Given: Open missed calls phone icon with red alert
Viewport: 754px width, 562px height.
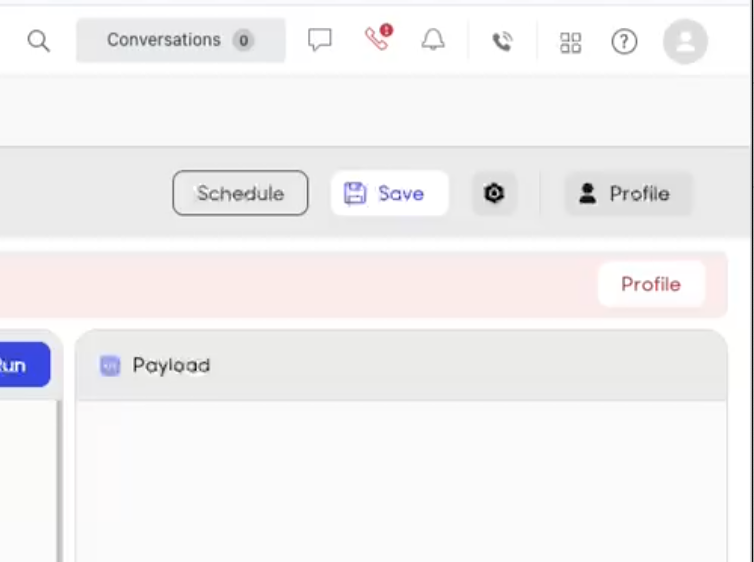Looking at the screenshot, I should click(x=378, y=37).
